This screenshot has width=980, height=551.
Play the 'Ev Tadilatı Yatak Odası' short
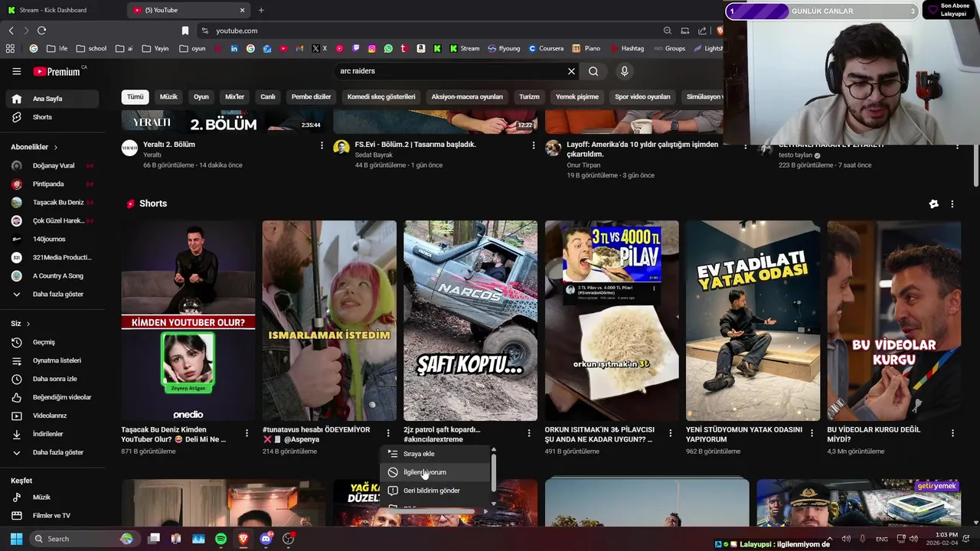[753, 321]
